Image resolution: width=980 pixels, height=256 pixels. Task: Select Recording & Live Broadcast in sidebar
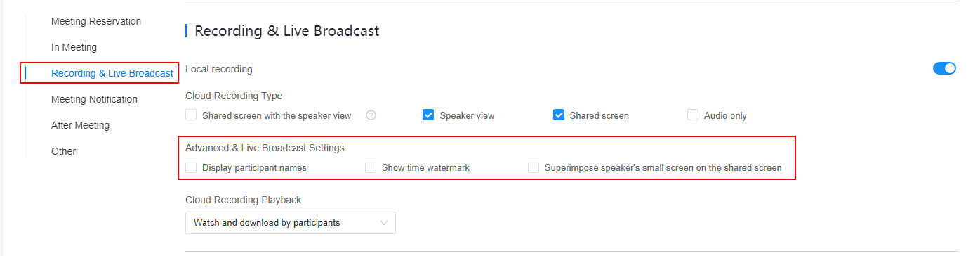tap(112, 73)
